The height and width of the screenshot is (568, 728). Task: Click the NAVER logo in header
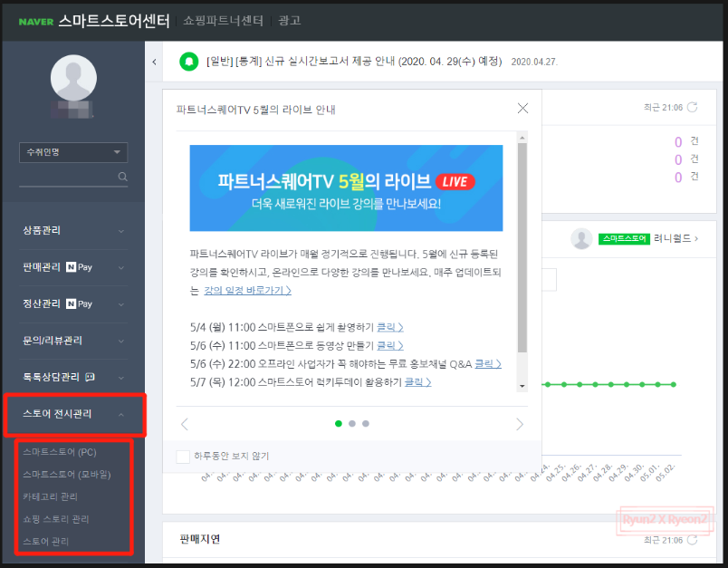pyautogui.click(x=35, y=22)
